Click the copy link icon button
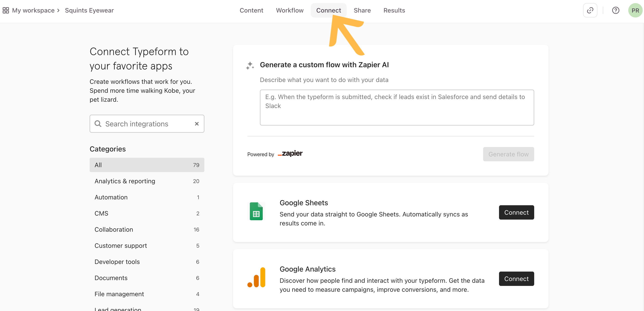This screenshot has height=311, width=644. [590, 10]
